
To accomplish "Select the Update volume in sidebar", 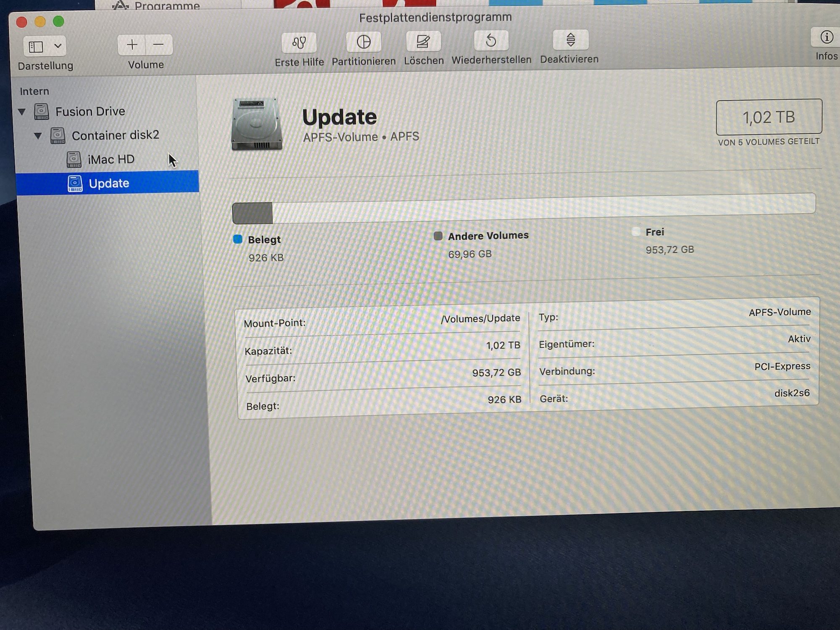I will [x=109, y=184].
